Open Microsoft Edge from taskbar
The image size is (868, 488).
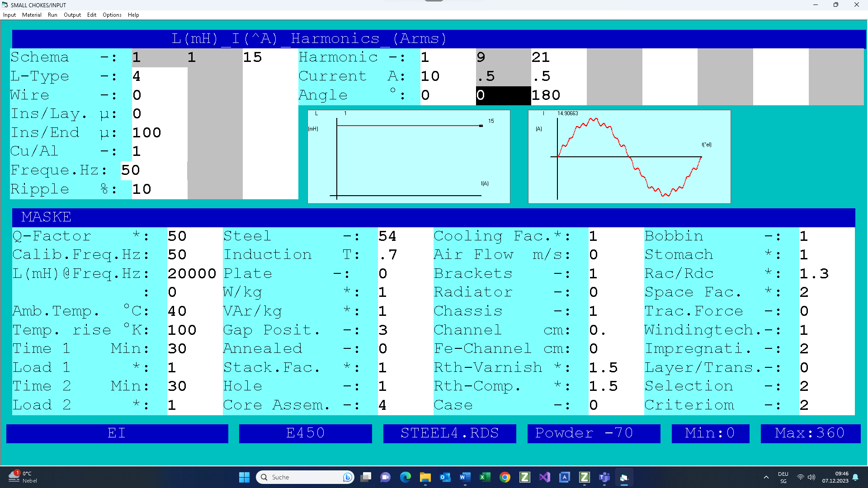[406, 477]
